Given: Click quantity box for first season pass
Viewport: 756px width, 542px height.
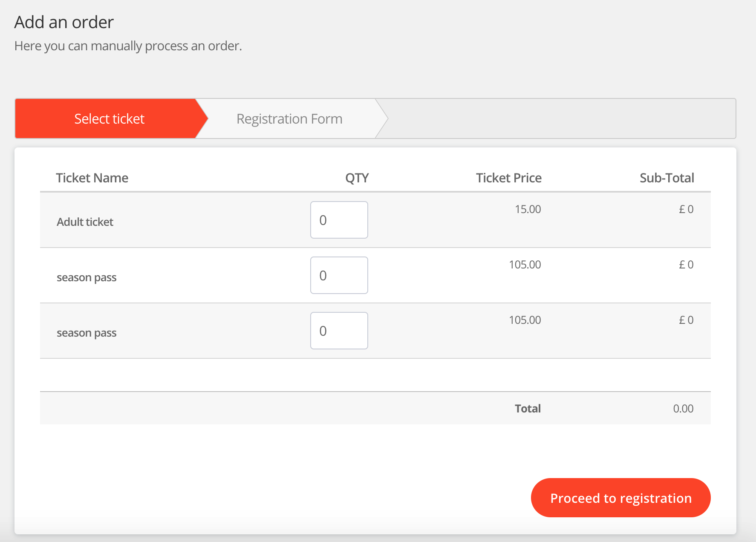Looking at the screenshot, I should [x=339, y=275].
